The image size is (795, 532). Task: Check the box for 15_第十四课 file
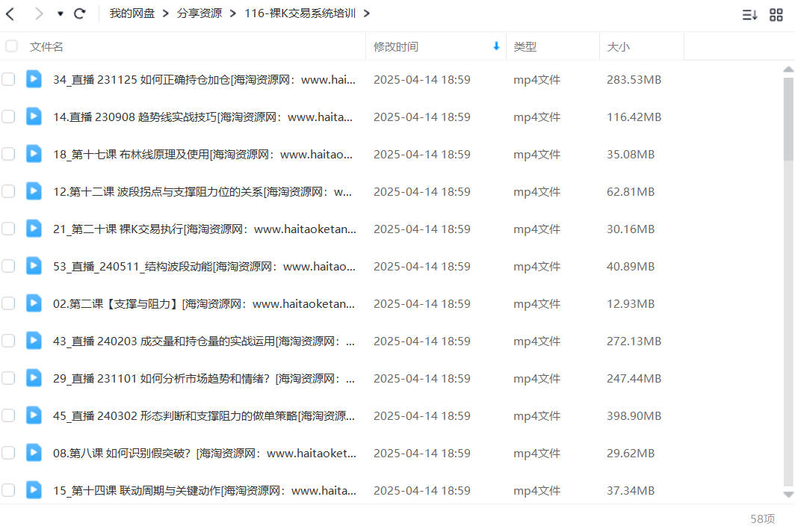click(8, 490)
